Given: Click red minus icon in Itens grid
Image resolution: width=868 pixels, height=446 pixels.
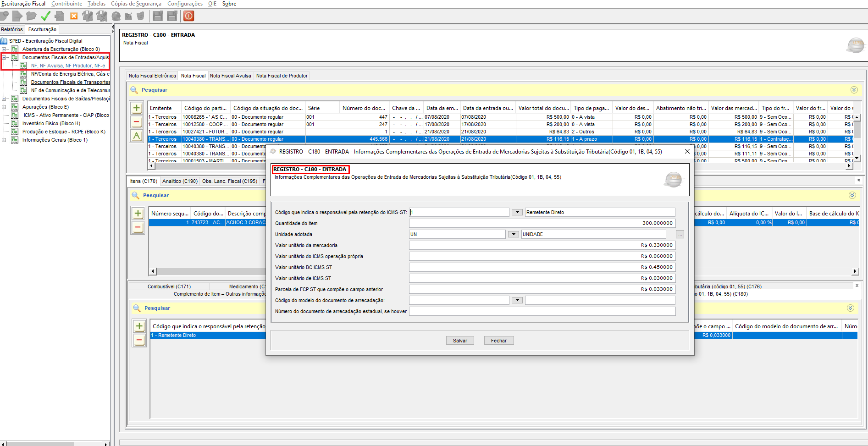Looking at the screenshot, I should point(138,227).
